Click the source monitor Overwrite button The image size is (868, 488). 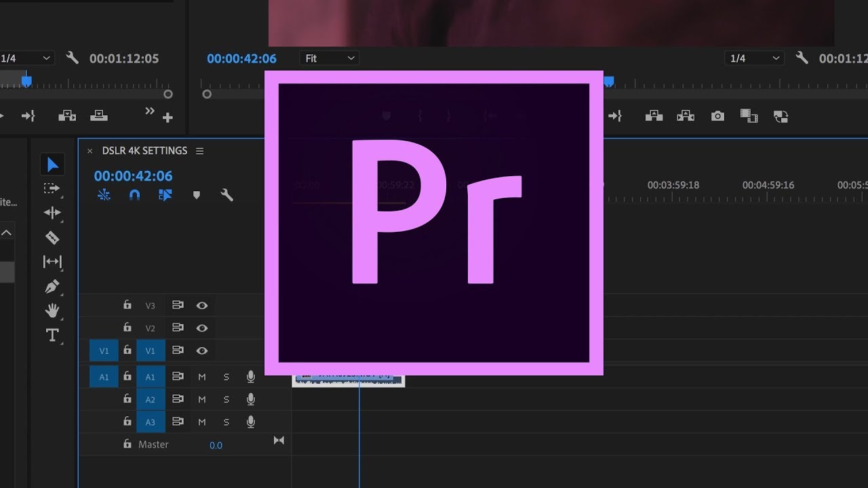point(99,116)
